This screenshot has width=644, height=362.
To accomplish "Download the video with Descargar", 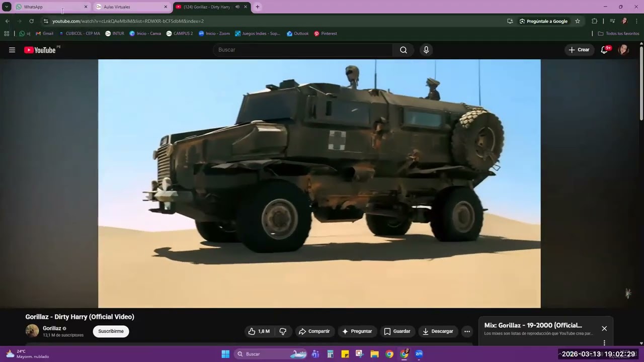I will [438, 331].
